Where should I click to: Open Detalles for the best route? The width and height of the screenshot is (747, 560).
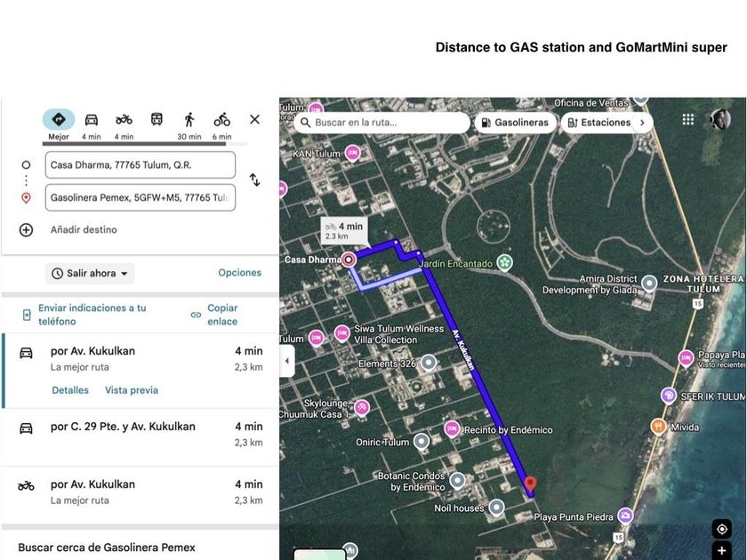[x=70, y=390]
